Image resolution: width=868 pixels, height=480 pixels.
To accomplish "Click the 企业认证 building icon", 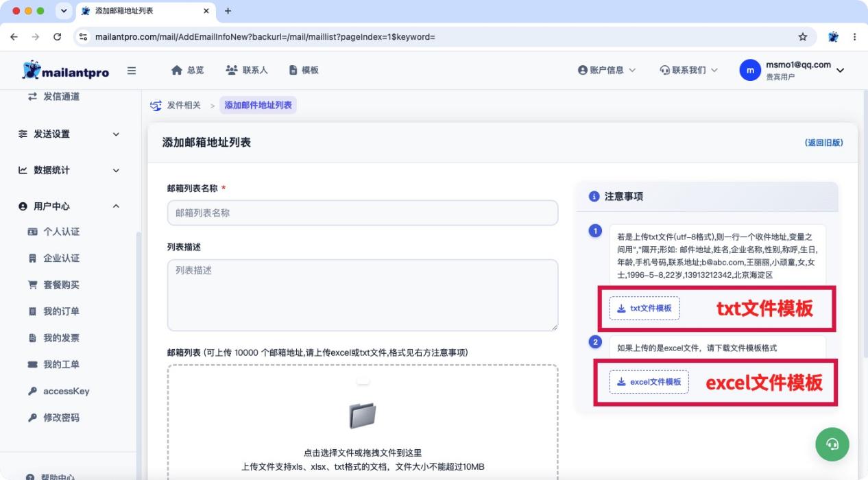I will pyautogui.click(x=32, y=258).
